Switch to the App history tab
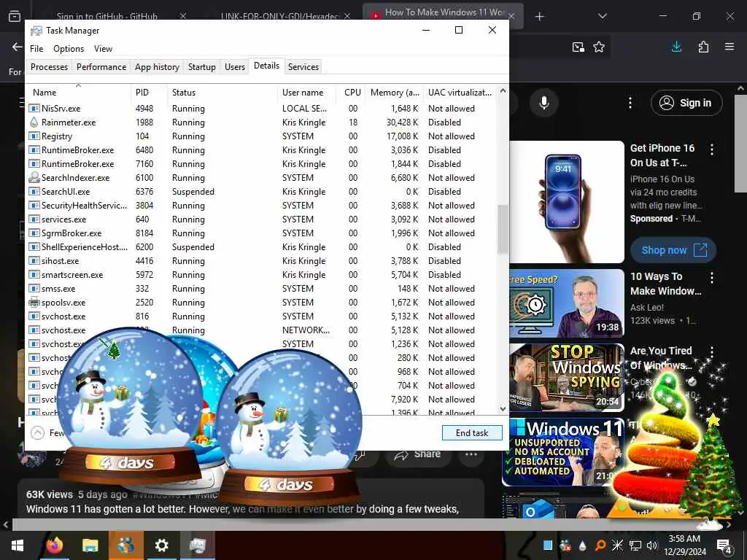 tap(157, 66)
